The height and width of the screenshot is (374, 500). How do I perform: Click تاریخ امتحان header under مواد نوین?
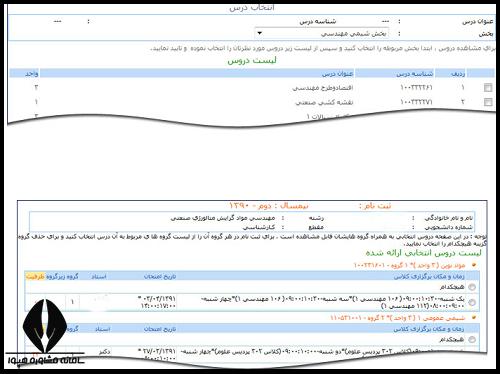click(x=160, y=276)
